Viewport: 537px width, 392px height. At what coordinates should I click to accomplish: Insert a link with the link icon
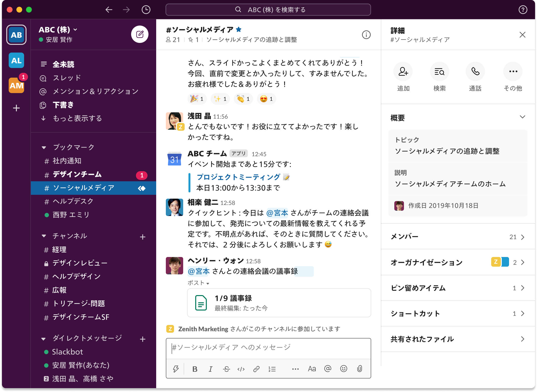(256, 369)
